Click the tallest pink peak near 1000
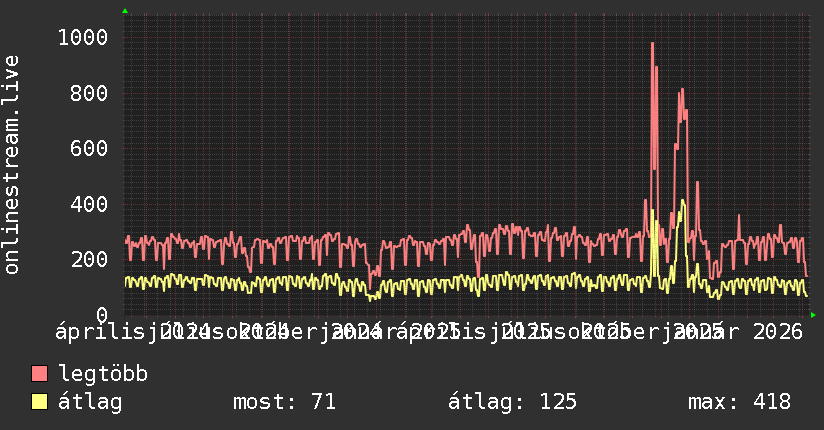The height and width of the screenshot is (430, 824). click(x=653, y=45)
